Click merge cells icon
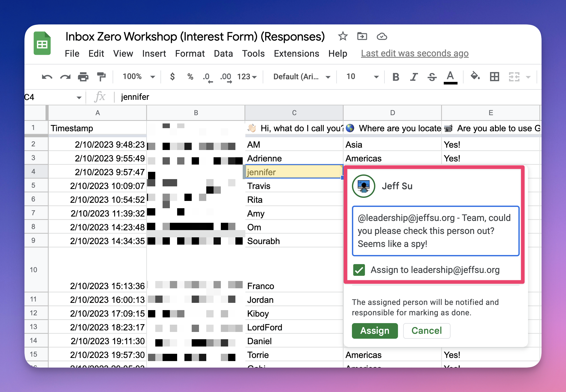Screen dimensions: 566x392 [514, 77]
